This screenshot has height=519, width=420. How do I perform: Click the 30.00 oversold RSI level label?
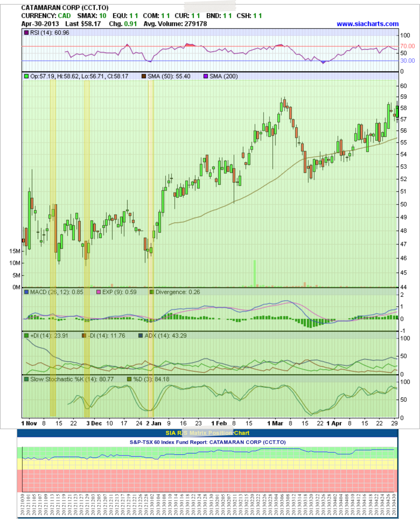click(407, 61)
